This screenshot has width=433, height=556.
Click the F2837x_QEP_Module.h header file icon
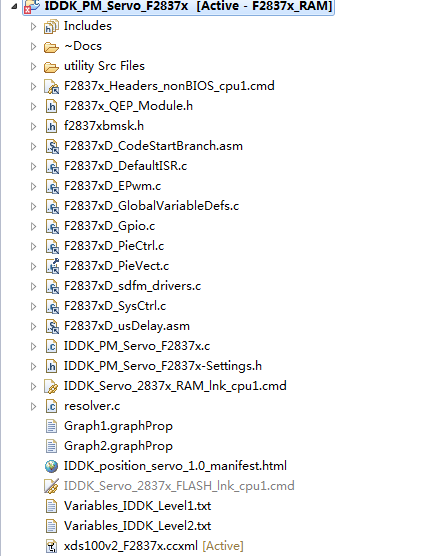pos(51,106)
